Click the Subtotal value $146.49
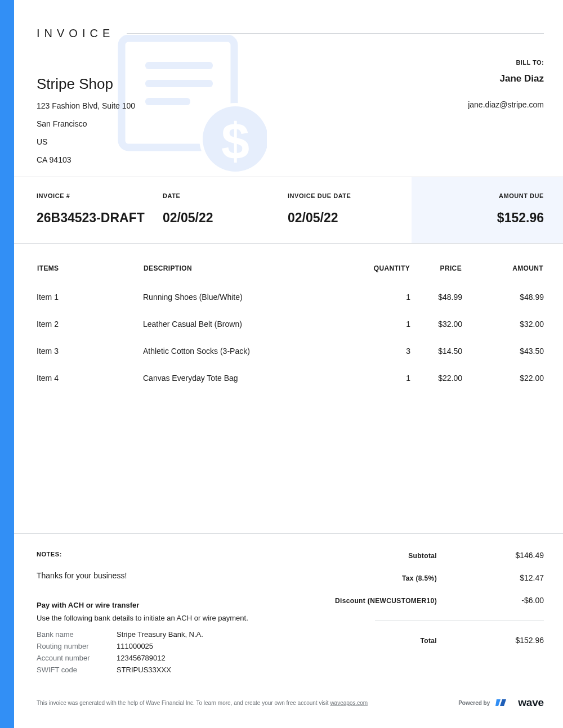This screenshot has width=563, height=728. tap(529, 555)
